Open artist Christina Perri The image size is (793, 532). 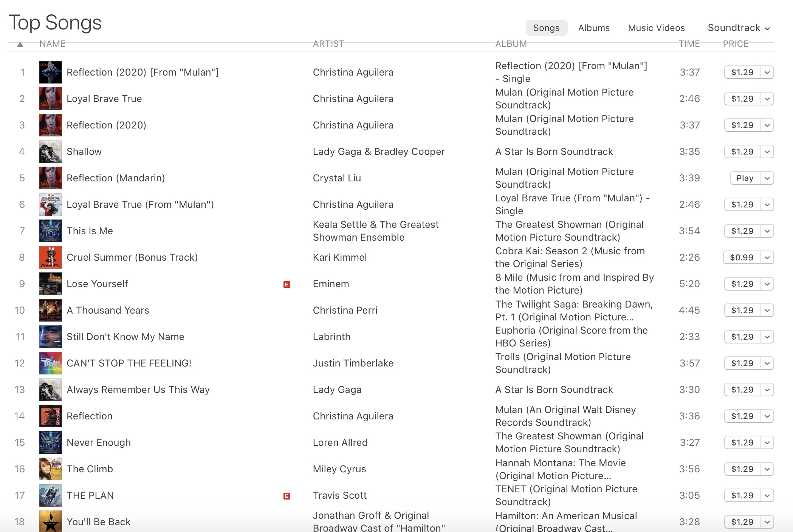345,310
